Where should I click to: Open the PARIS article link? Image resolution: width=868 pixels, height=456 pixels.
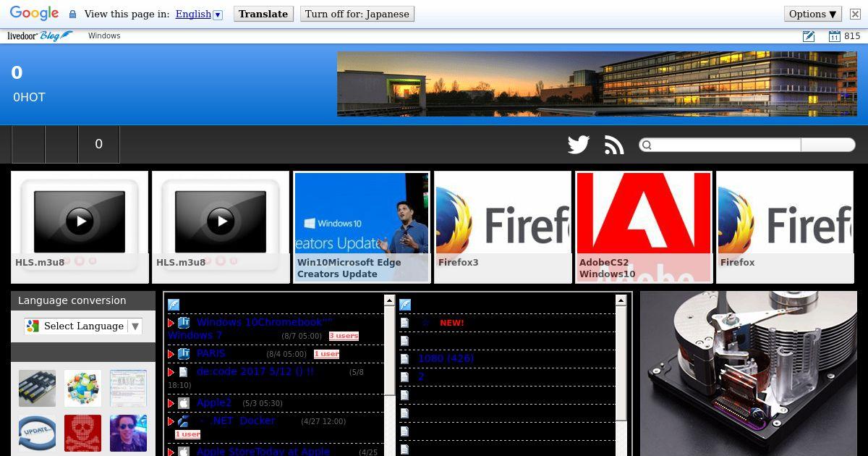211,354
